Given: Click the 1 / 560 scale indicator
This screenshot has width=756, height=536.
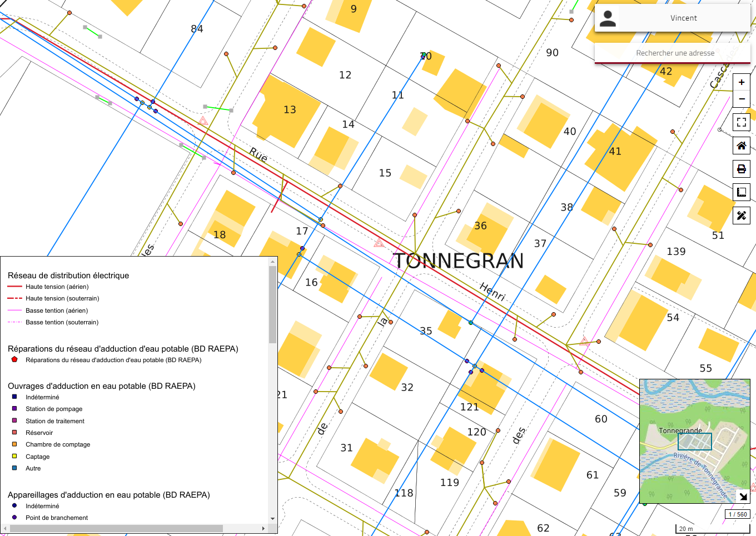Looking at the screenshot, I should (x=738, y=514).
